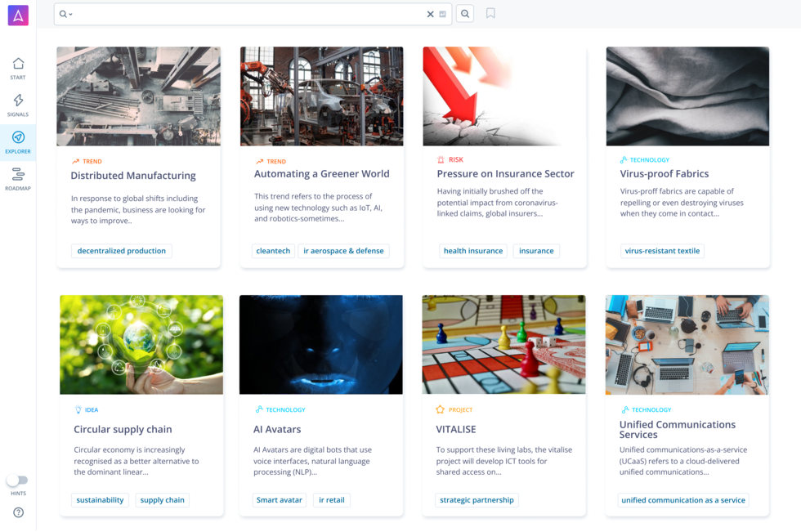Open the Distributed Manufacturing thumbnail image
801x532 pixels.
tap(138, 96)
